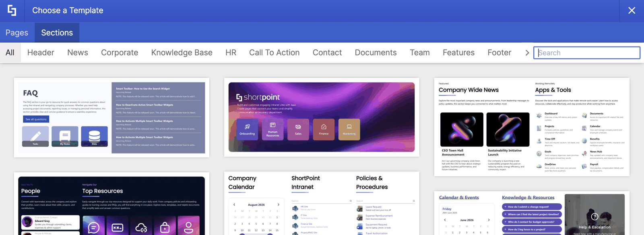The width and height of the screenshot is (644, 235).
Task: Click the Benefits app icon
Action: pos(584,141)
